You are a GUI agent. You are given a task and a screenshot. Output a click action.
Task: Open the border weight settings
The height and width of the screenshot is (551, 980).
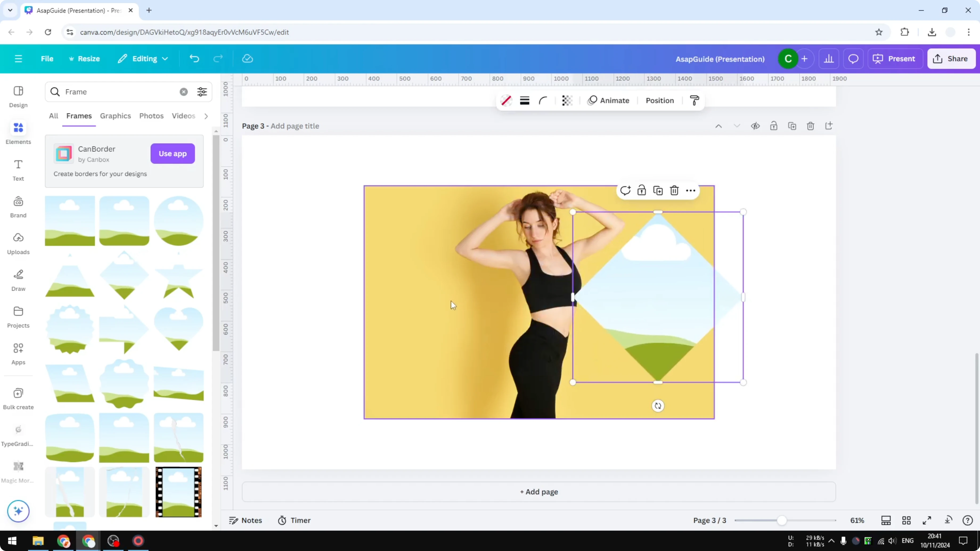[x=525, y=100]
